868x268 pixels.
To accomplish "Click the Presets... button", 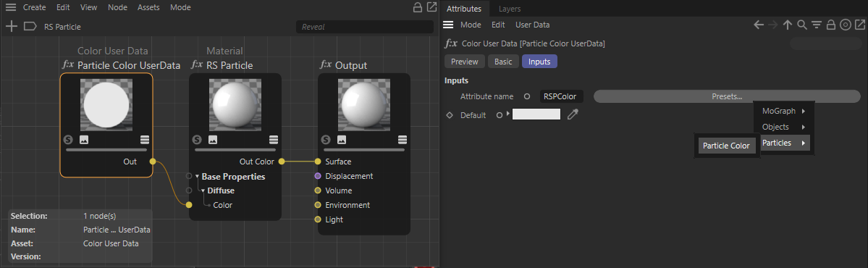I will (727, 96).
